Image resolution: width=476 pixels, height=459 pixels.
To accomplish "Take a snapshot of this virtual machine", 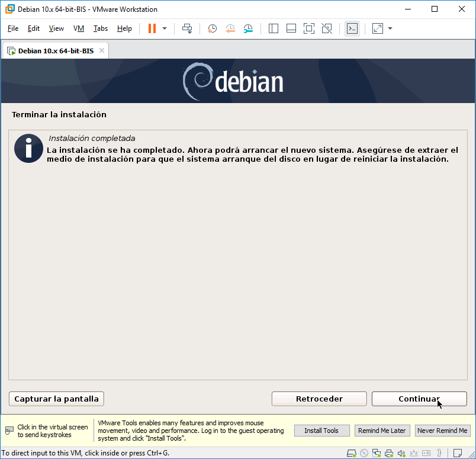I will 212,28.
